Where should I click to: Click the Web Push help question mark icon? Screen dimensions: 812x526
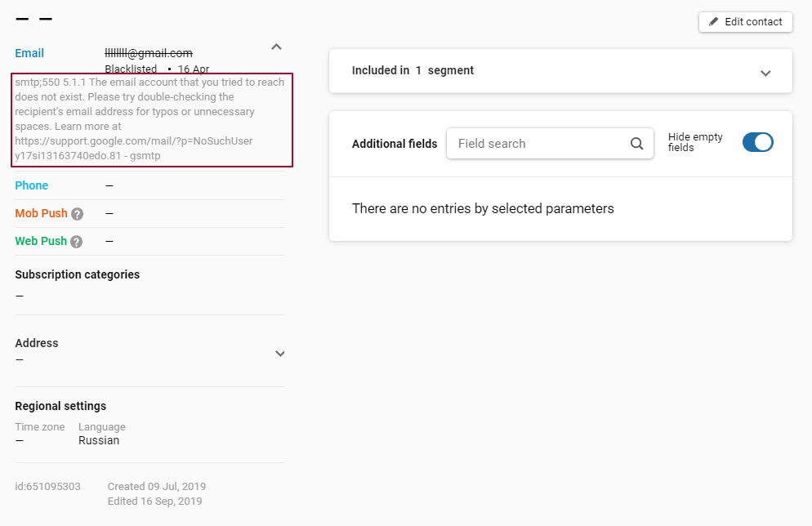tap(78, 241)
